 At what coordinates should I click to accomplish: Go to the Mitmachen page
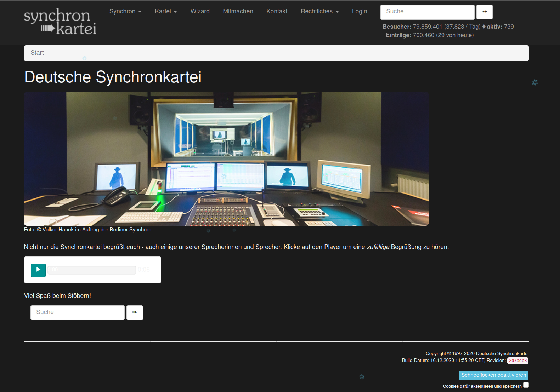click(238, 11)
